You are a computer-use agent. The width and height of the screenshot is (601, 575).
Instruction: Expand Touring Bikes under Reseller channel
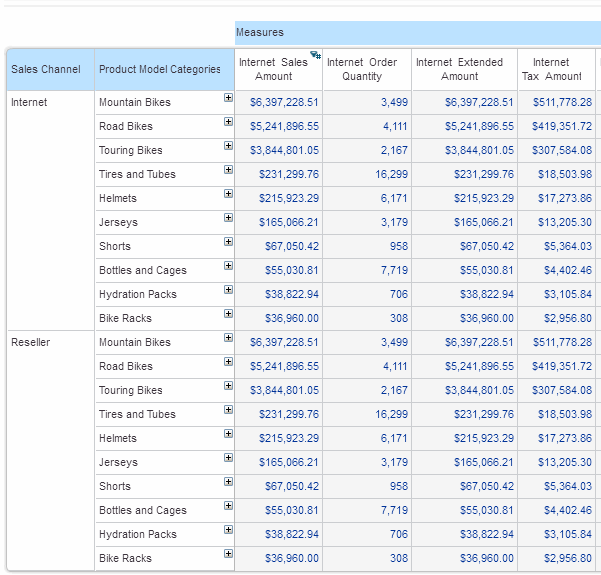(x=228, y=386)
